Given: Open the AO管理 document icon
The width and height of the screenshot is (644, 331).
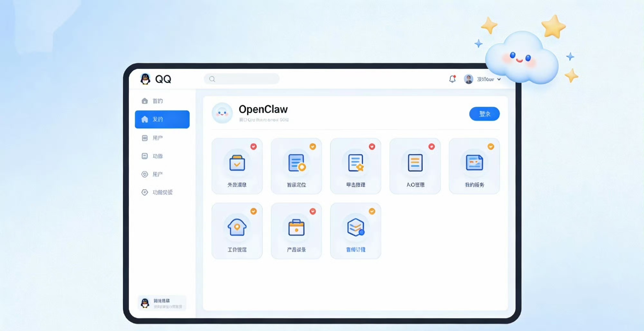Looking at the screenshot, I should click(x=415, y=163).
